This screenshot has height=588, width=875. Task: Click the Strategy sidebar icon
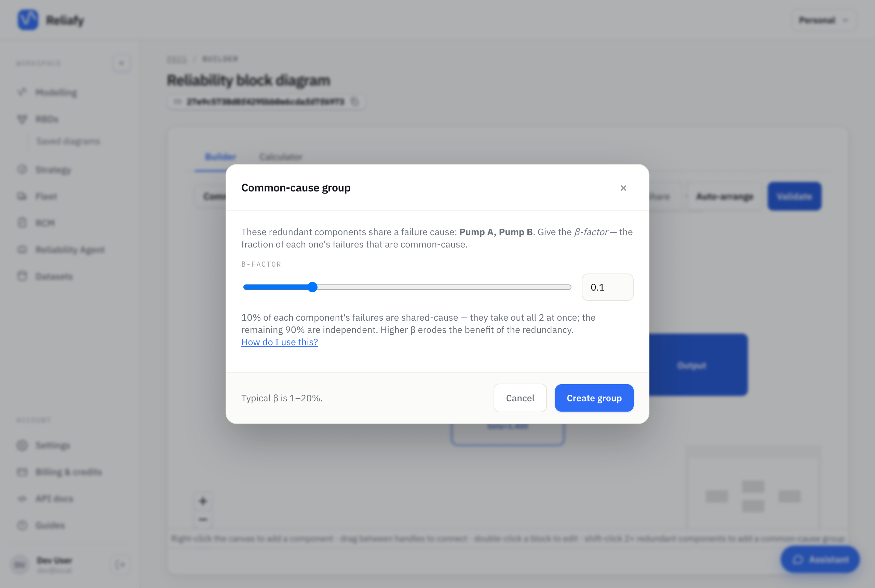(x=22, y=170)
